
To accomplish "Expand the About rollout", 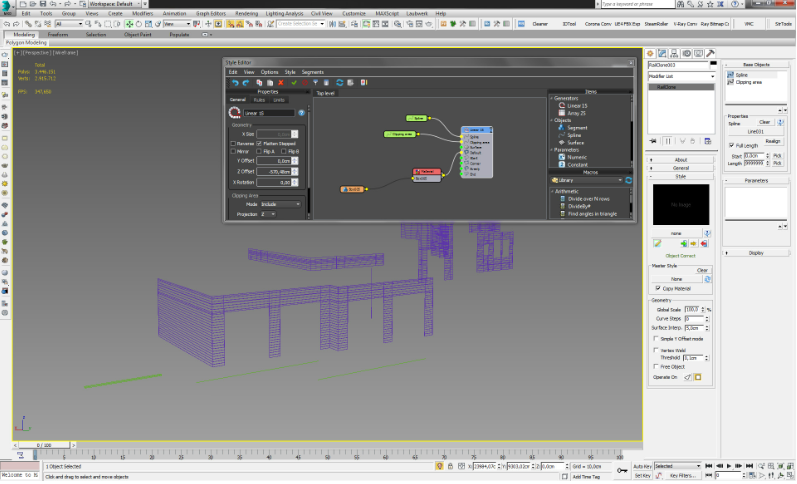I will (x=681, y=160).
